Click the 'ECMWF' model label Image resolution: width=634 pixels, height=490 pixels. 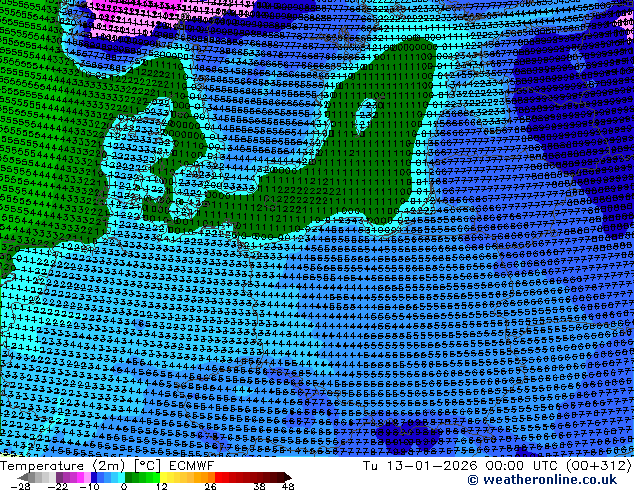191,466
